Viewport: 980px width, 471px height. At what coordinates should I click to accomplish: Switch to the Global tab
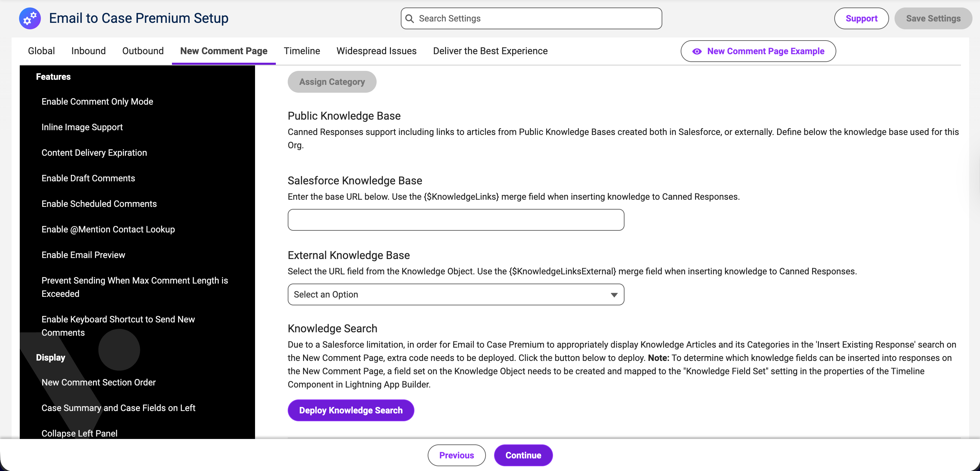pyautogui.click(x=41, y=51)
